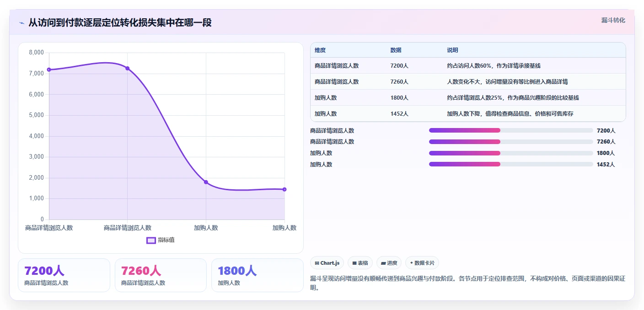Click the 7200人 cell in the table
This screenshot has width=644, height=310.
tap(399, 66)
